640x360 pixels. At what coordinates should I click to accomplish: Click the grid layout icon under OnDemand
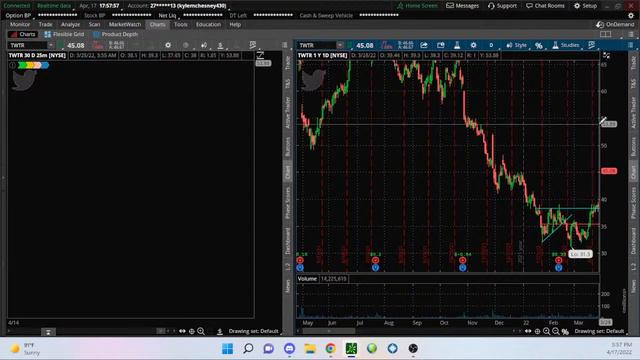[605, 34]
